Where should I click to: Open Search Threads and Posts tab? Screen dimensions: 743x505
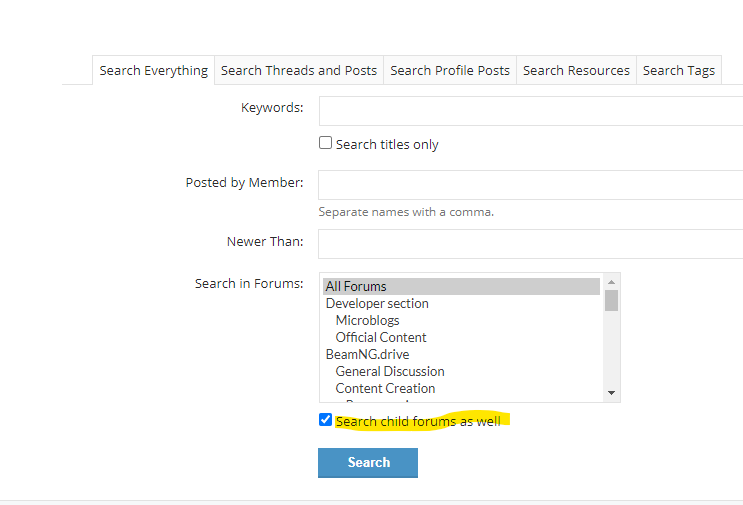299,71
